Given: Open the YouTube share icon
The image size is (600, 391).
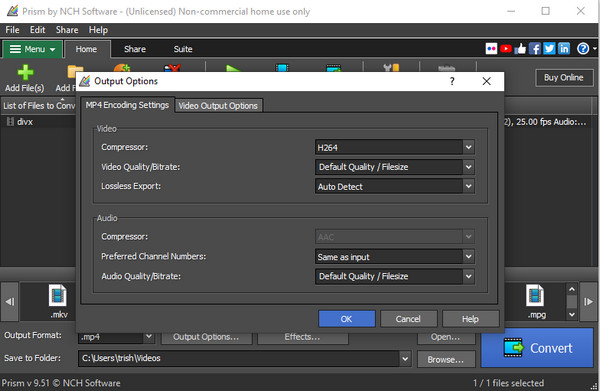Looking at the screenshot, I should (x=505, y=49).
